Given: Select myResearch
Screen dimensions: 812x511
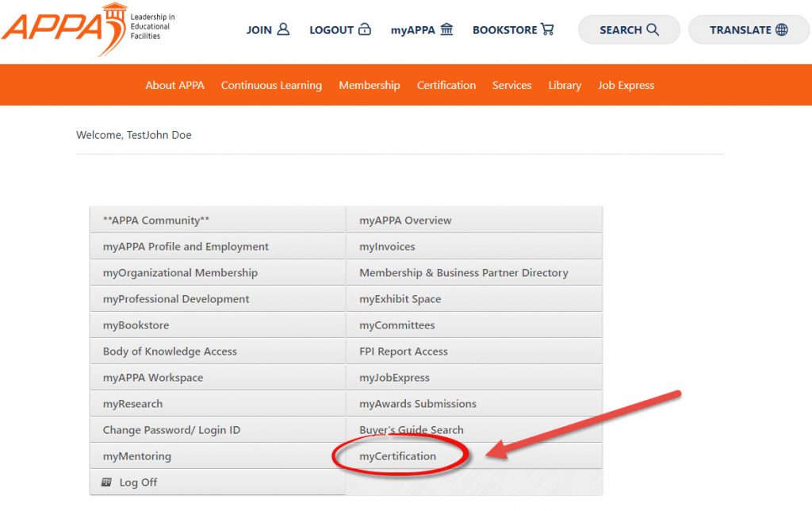Looking at the screenshot, I should [217, 404].
